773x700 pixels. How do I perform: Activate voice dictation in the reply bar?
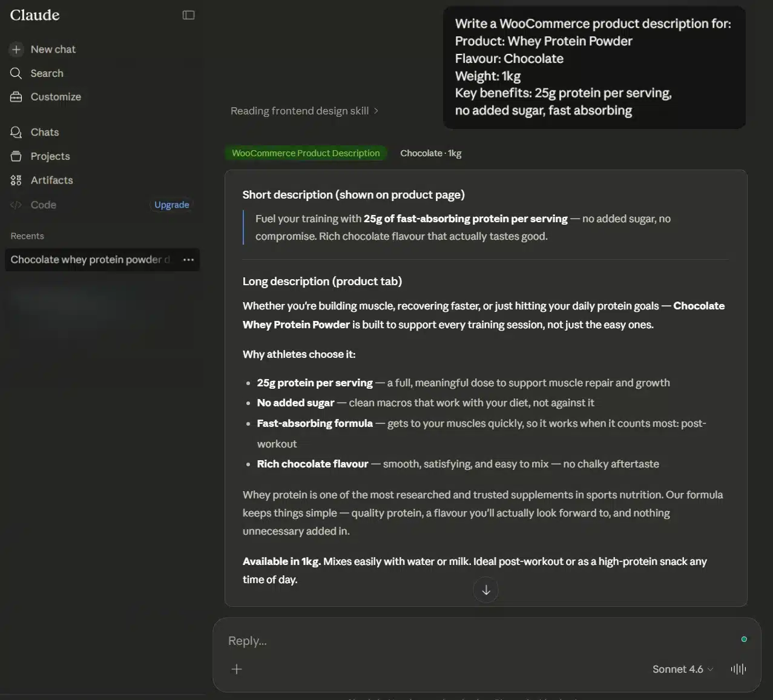point(738,669)
